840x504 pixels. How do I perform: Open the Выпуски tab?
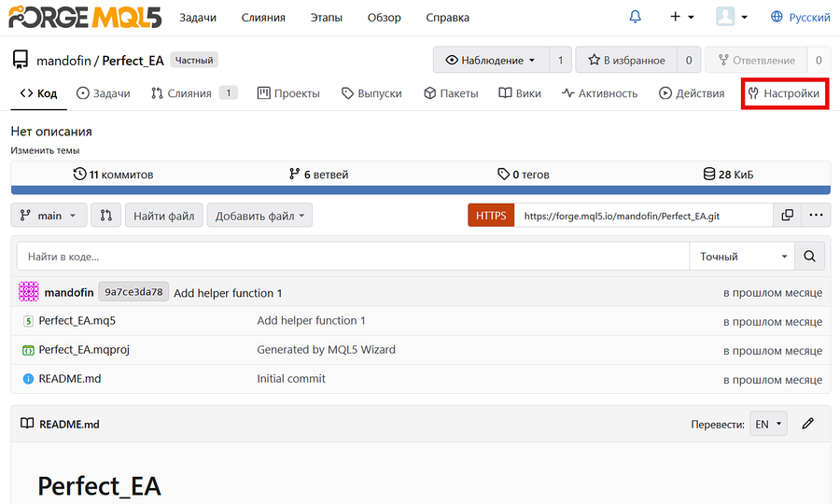(371, 93)
